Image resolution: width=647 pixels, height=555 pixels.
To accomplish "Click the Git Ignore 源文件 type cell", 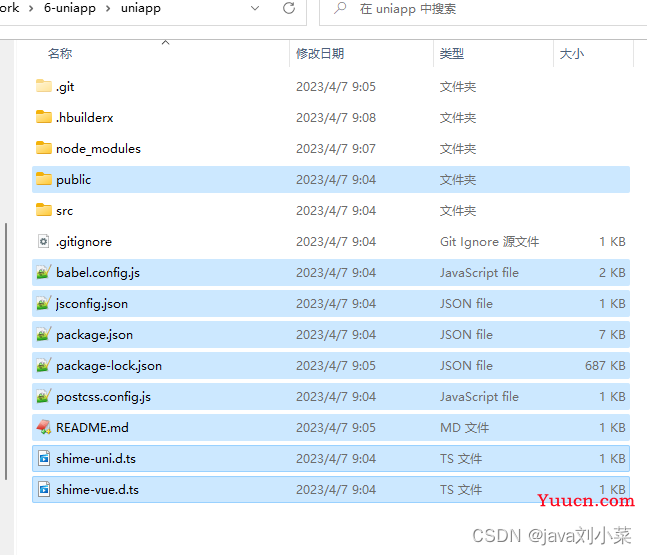I will [x=489, y=242].
